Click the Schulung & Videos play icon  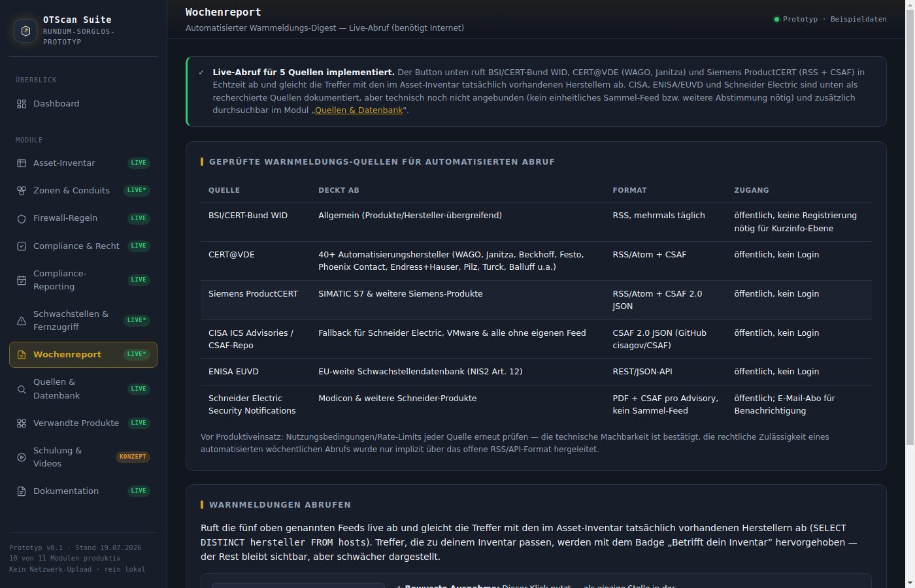22,457
